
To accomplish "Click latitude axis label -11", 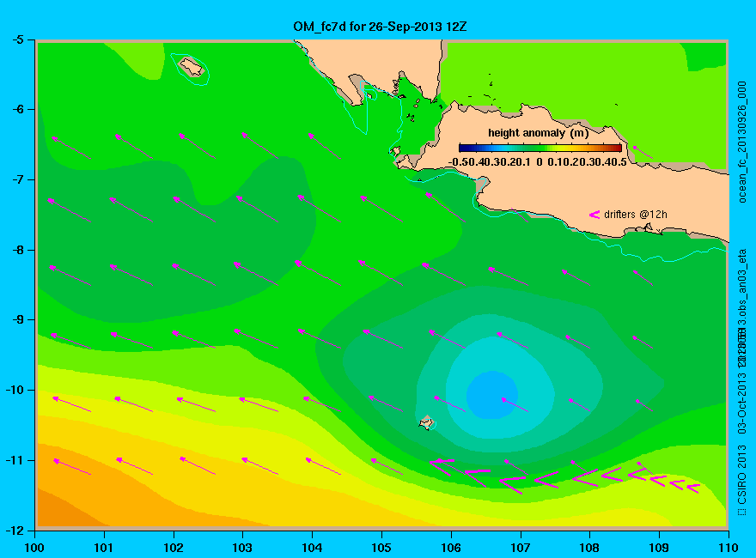I will click(15, 460).
